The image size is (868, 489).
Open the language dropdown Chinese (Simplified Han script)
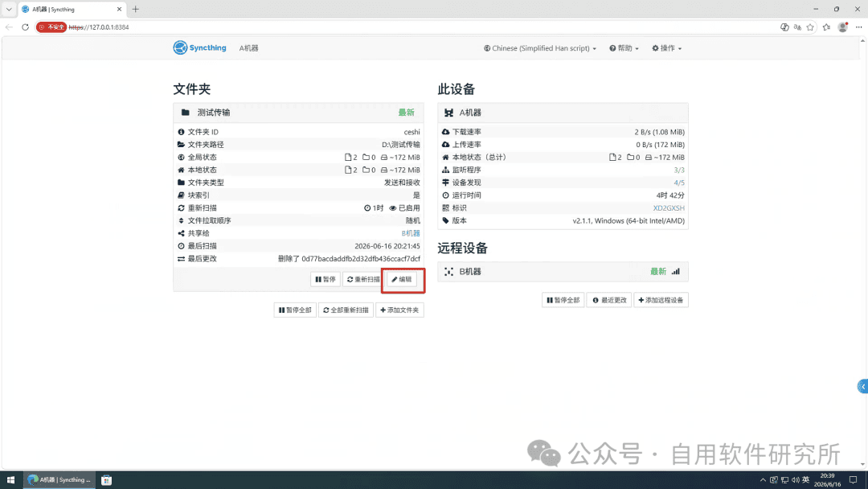[540, 48]
